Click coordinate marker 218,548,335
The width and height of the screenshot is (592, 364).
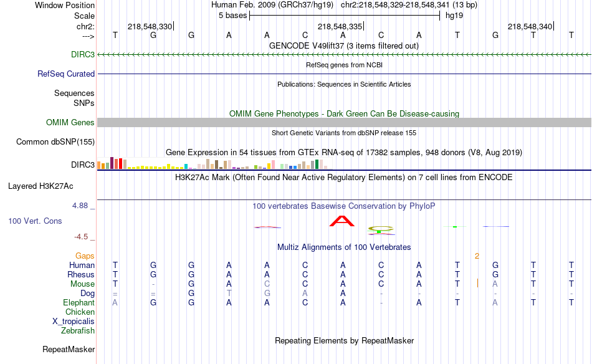[340, 26]
